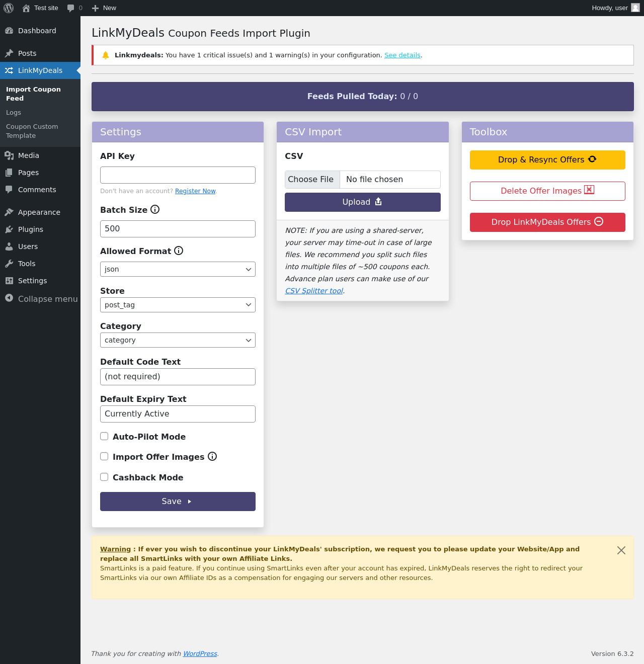Click Batch Size info icon

(x=155, y=209)
